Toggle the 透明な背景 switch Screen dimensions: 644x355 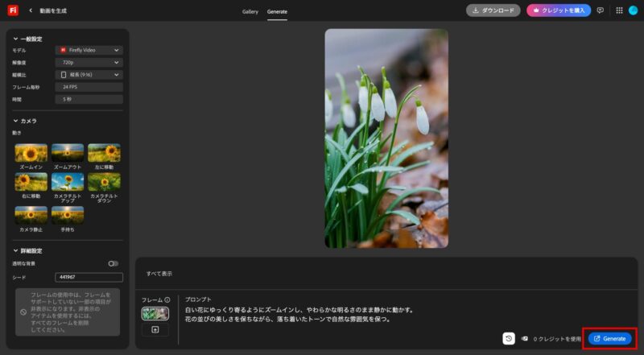(114, 263)
